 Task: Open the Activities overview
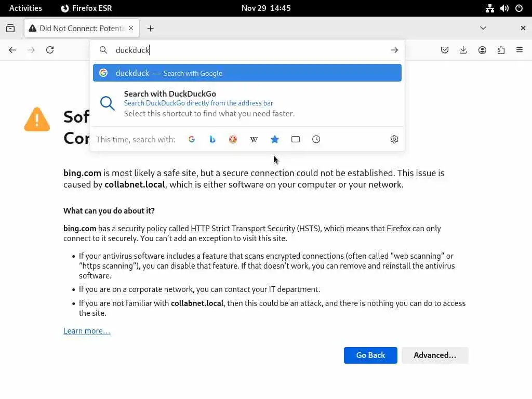click(x=25, y=8)
